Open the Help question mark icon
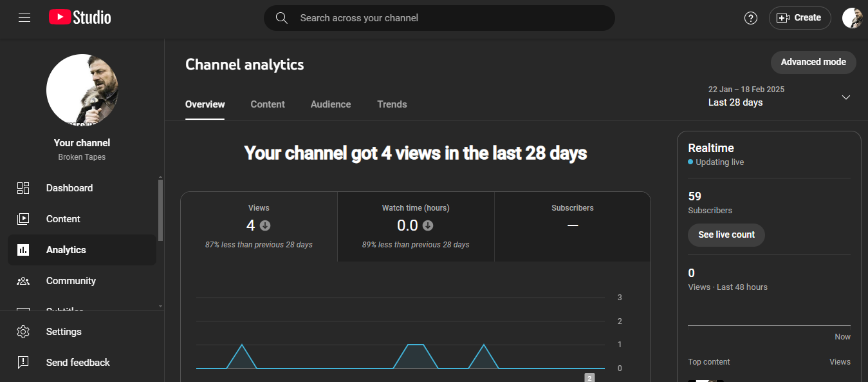Viewport: 868px width, 382px height. click(x=751, y=18)
